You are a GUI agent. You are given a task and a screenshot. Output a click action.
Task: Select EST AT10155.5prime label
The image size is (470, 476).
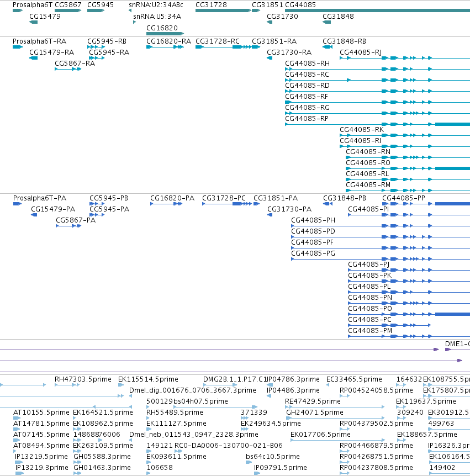pos(41,412)
